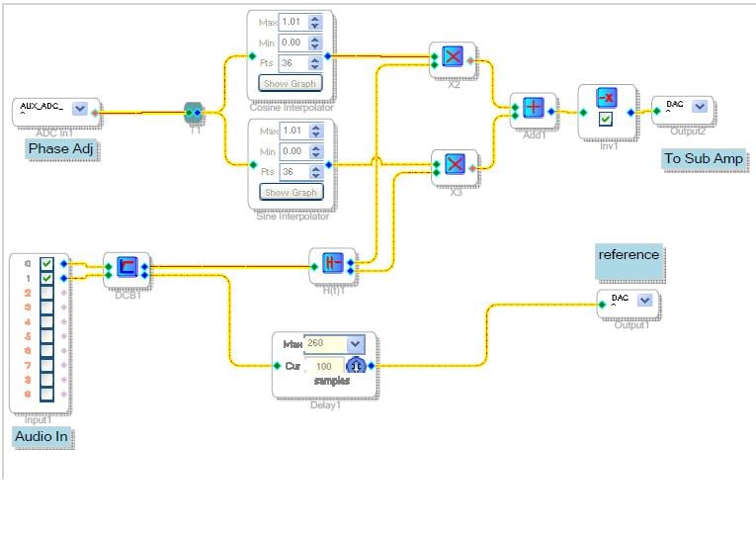Click Sine Interpolator input pin

(253, 165)
